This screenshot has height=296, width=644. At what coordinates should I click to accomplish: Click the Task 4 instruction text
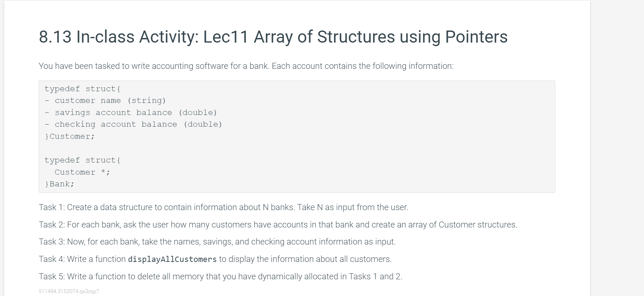(x=215, y=259)
